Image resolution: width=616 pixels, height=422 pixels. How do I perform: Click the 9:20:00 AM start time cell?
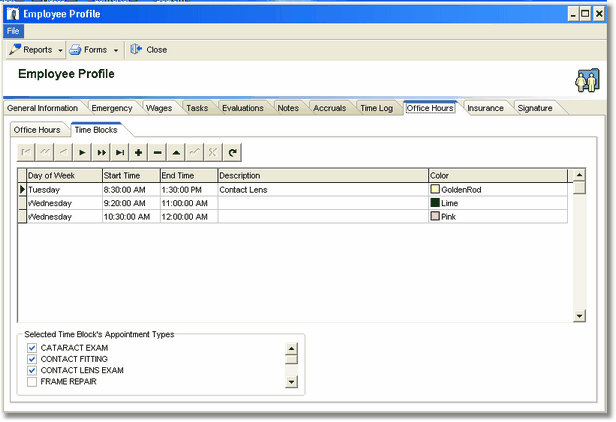click(x=132, y=203)
